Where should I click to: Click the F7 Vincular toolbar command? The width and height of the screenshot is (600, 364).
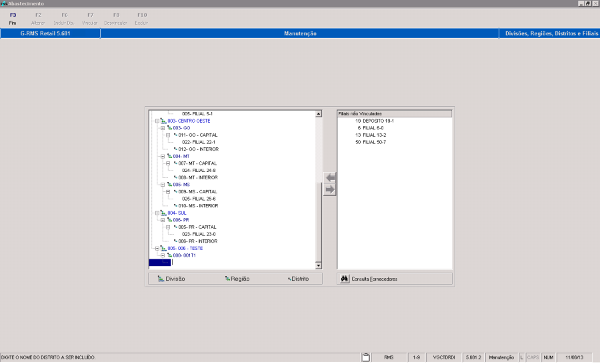90,19
